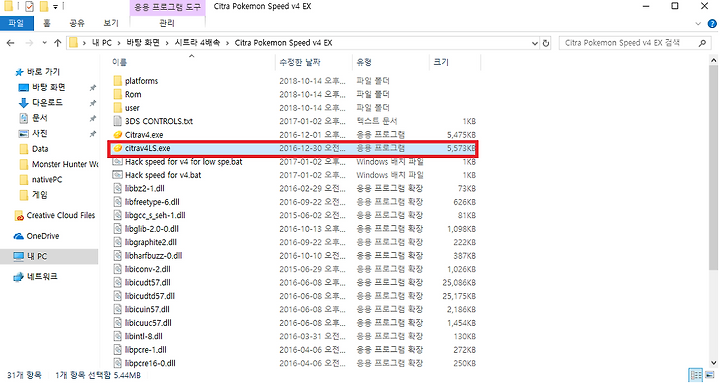The width and height of the screenshot is (720, 384).
Task: Open Explorer help question mark
Action: click(713, 23)
